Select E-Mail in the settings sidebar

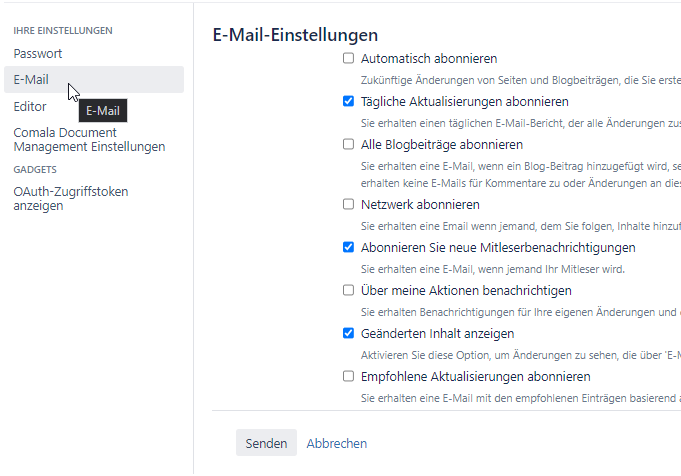[31, 80]
